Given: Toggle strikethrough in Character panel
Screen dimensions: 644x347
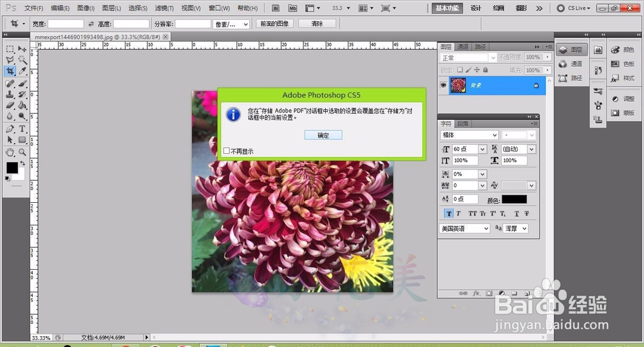Looking at the screenshot, I should click(527, 214).
